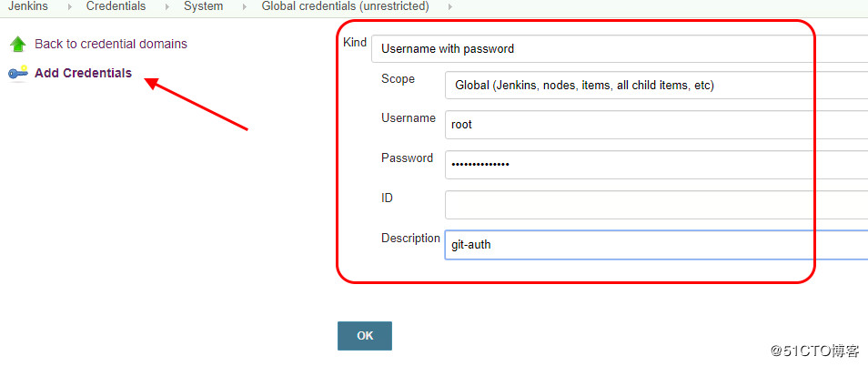Click the Kind field label
The width and height of the screenshot is (868, 366).
(x=355, y=43)
